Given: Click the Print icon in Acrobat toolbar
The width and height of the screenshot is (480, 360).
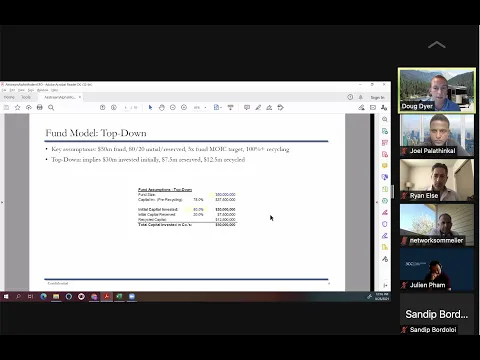Looking at the screenshot, I should click(40, 107).
